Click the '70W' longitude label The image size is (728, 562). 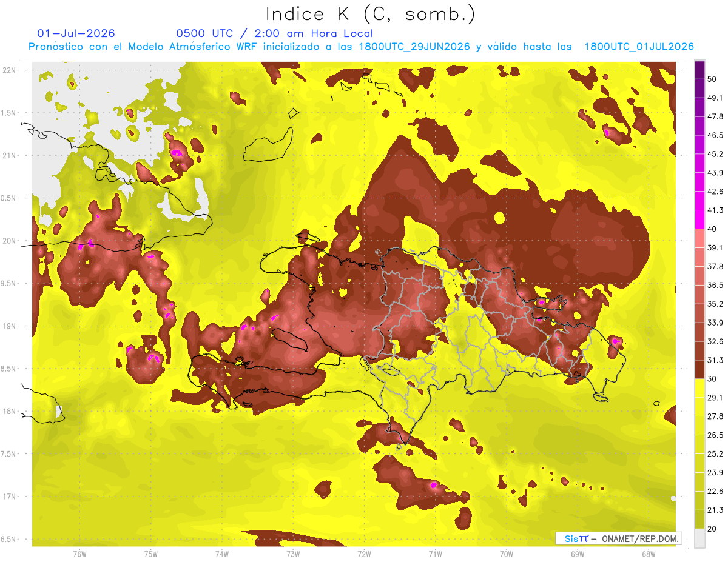(507, 554)
